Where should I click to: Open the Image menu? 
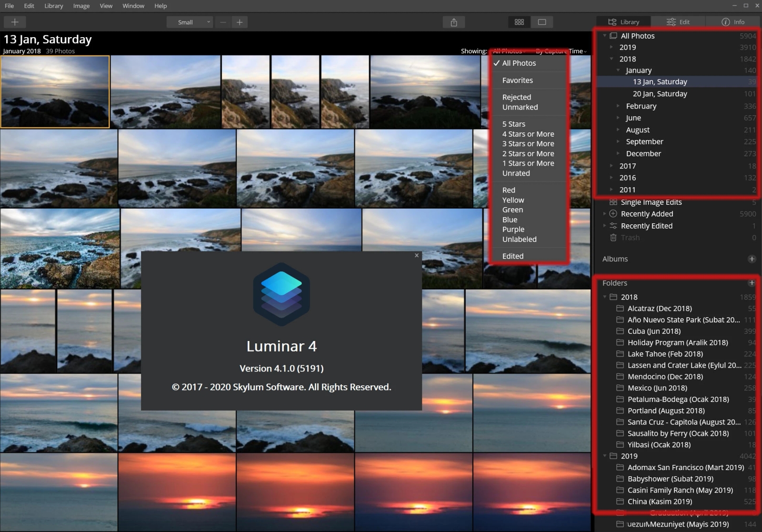tap(81, 6)
